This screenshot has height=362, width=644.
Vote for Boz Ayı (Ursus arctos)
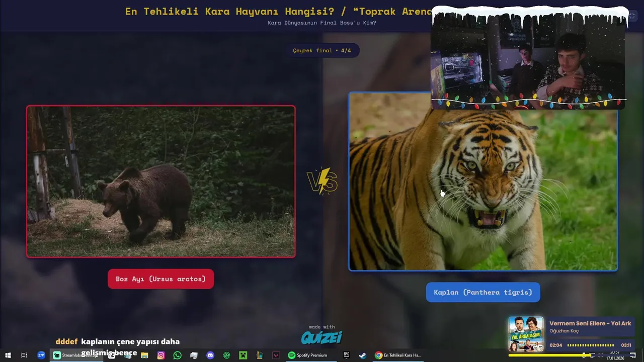[x=160, y=279]
